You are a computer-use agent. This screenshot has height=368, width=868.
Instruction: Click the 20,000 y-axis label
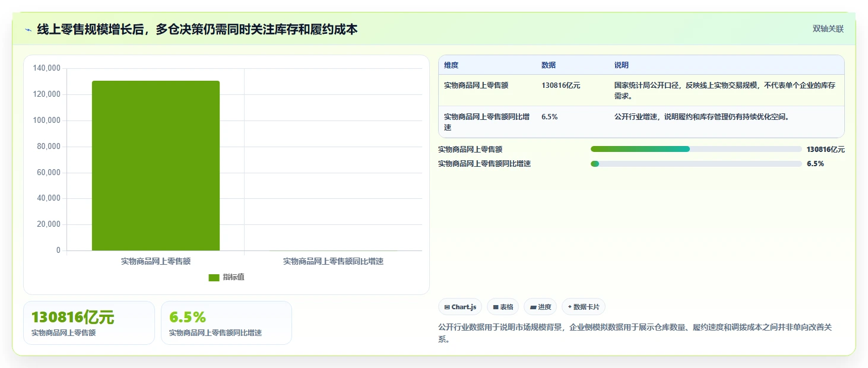coord(49,224)
